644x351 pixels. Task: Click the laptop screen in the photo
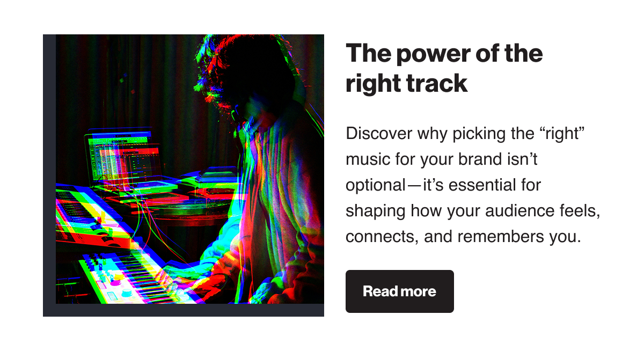(125, 156)
